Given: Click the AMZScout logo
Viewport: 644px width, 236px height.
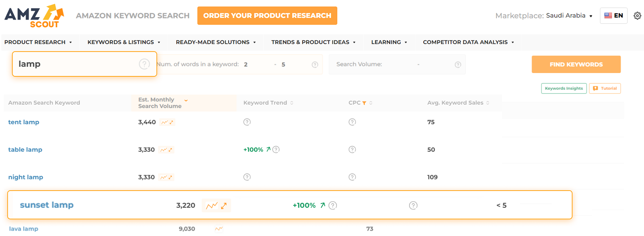Looking at the screenshot, I should 32,15.
